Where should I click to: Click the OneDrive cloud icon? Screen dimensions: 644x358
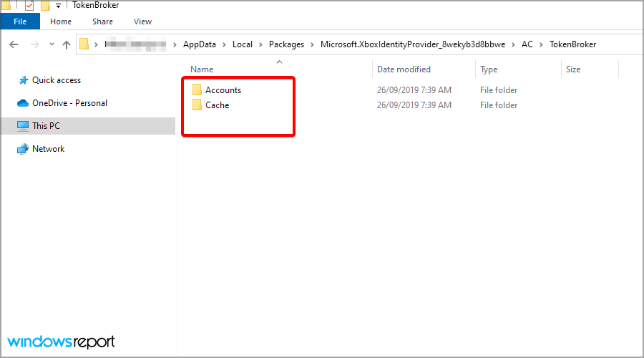[x=23, y=103]
